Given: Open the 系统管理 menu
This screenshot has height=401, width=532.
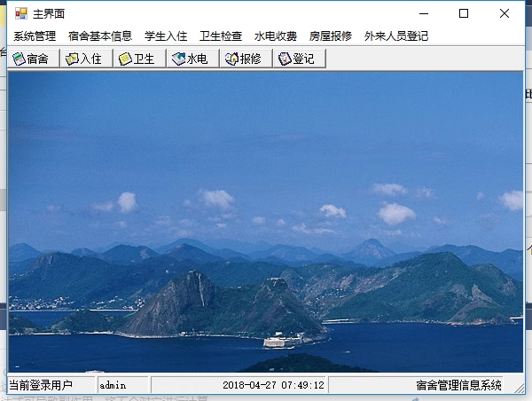Looking at the screenshot, I should click(x=35, y=36).
